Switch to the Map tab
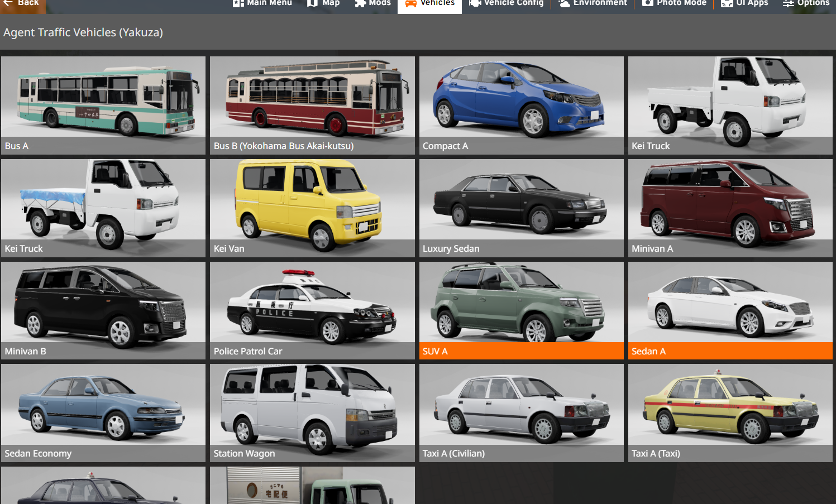The image size is (836, 504). (x=324, y=4)
